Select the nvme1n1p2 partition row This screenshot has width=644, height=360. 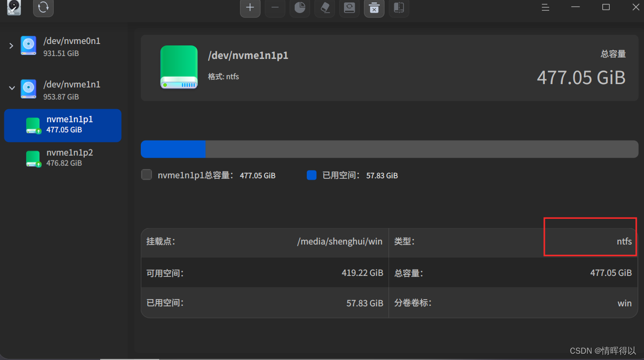tap(63, 158)
